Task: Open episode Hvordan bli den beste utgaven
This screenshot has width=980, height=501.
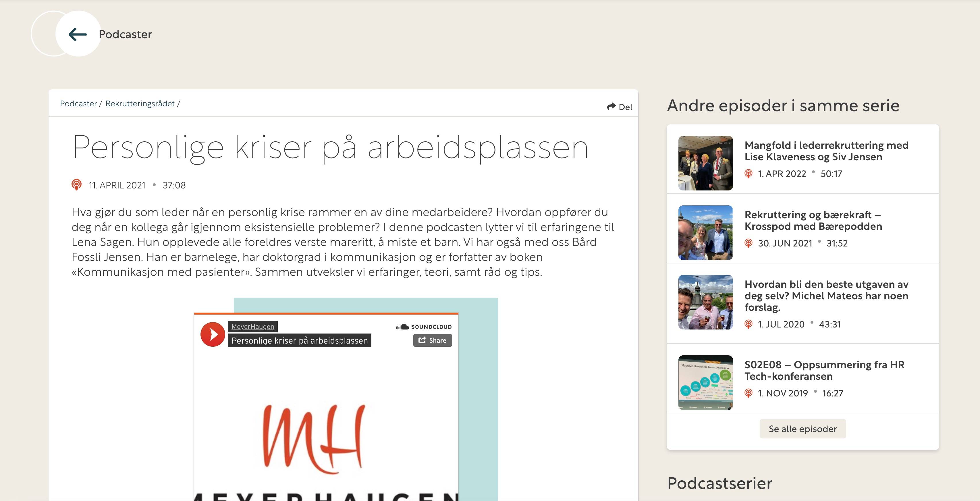Action: coord(826,296)
